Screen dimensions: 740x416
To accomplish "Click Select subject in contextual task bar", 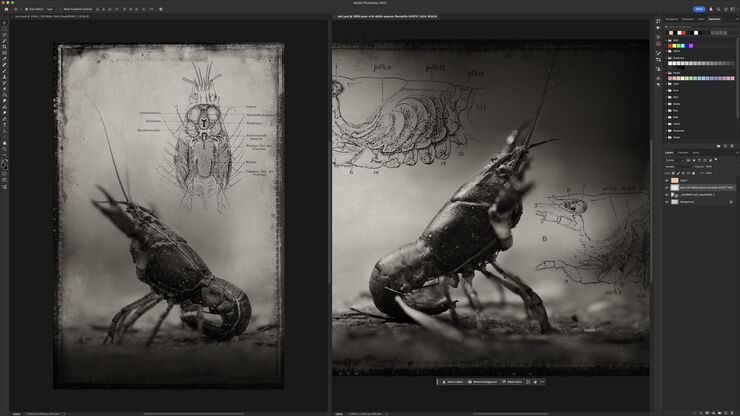I will (453, 381).
